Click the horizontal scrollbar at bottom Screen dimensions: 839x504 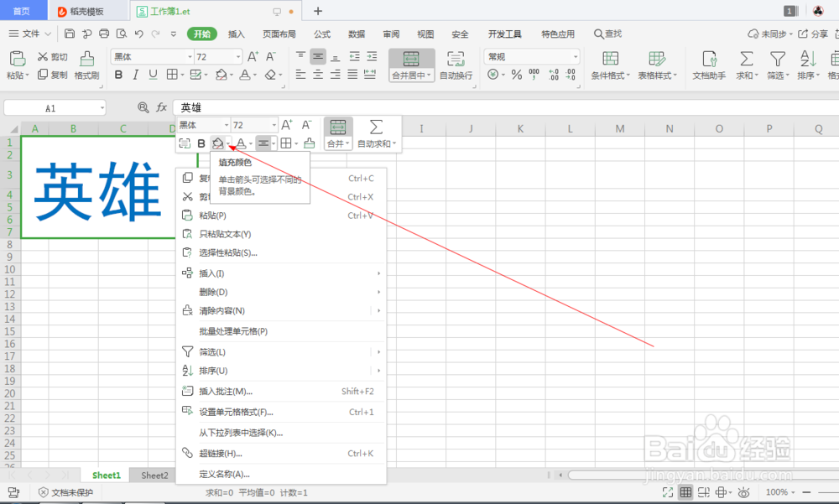[702, 475]
